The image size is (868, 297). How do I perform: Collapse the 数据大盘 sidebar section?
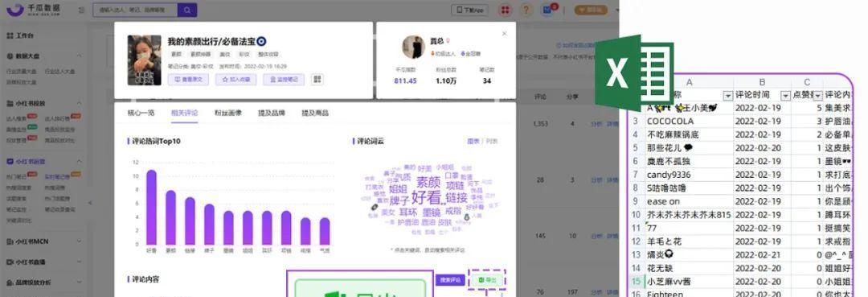coord(79,56)
